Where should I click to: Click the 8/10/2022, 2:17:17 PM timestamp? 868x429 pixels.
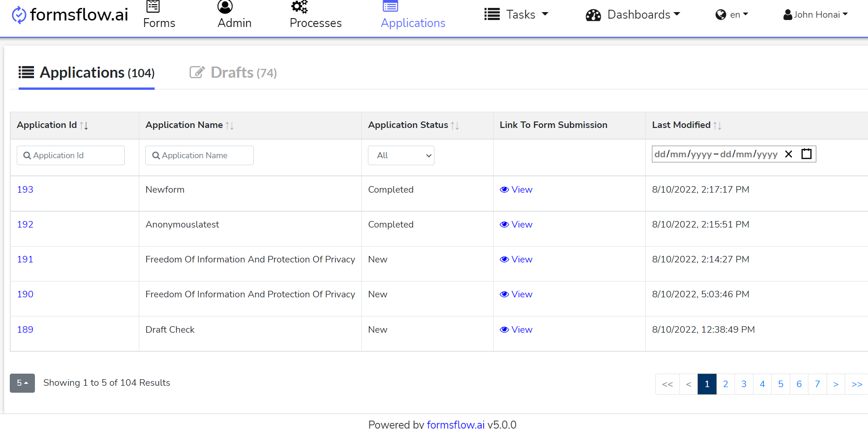coord(700,190)
